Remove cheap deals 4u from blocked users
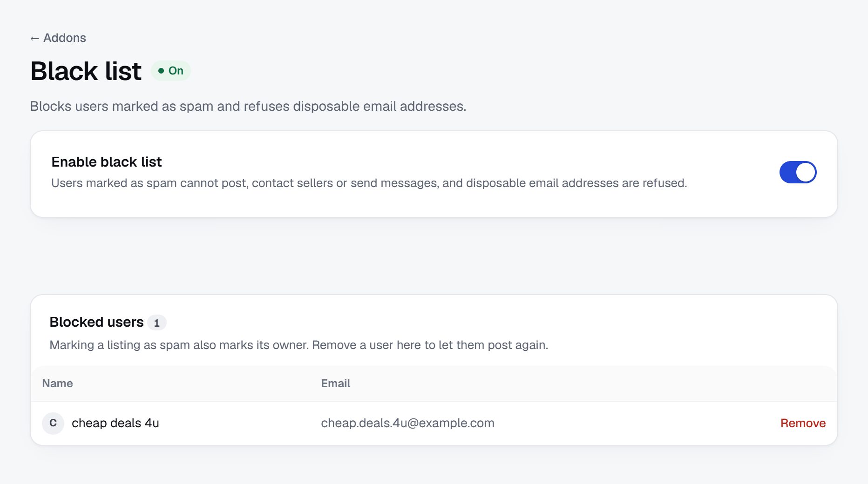The image size is (868, 484). point(803,423)
